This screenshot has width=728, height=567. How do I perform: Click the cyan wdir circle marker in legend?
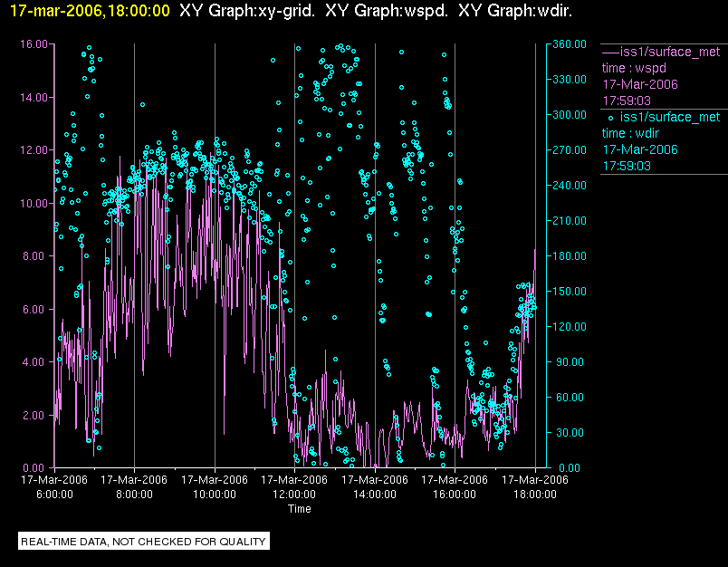point(610,117)
